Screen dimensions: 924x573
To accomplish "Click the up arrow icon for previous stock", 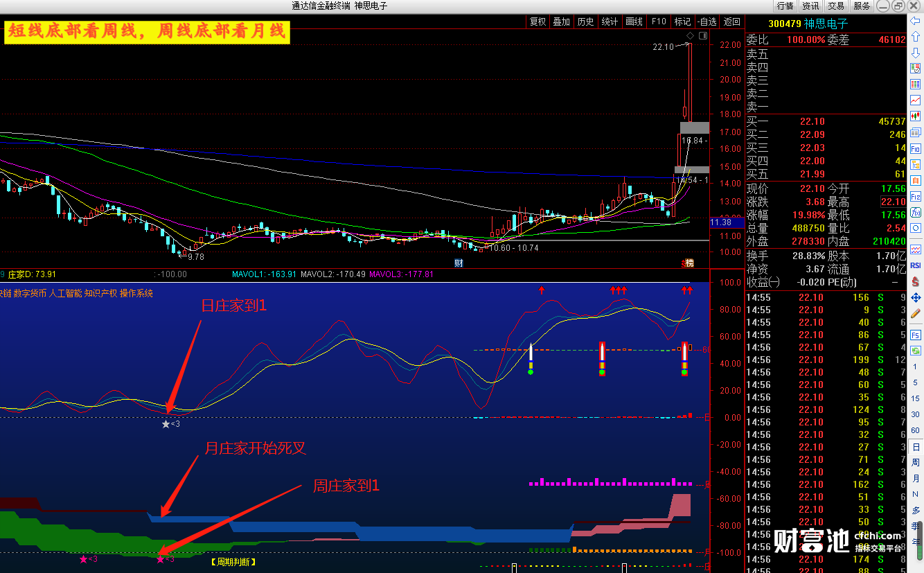I will [916, 37].
